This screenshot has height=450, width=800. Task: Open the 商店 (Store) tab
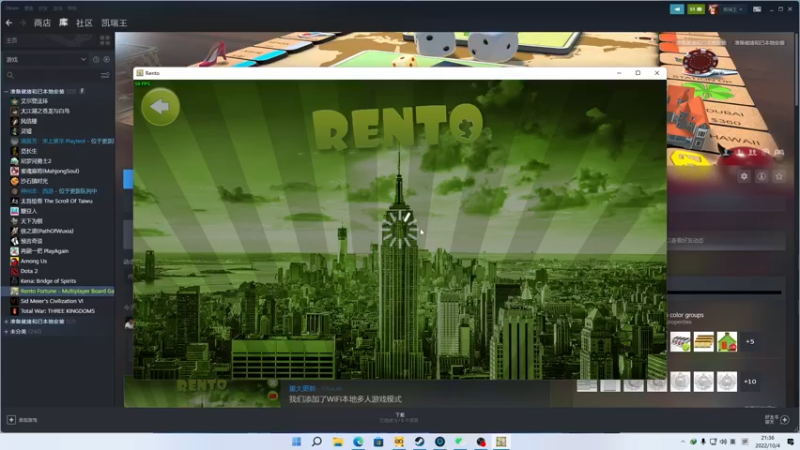coord(42,23)
